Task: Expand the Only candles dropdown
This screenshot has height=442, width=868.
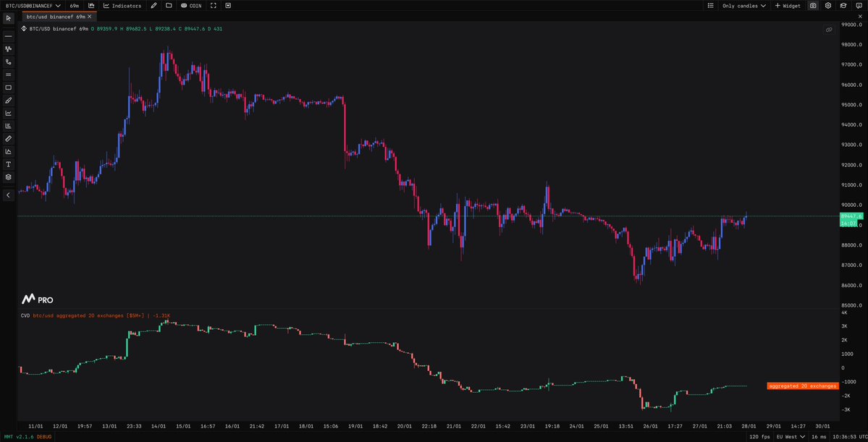Action: [x=744, y=6]
